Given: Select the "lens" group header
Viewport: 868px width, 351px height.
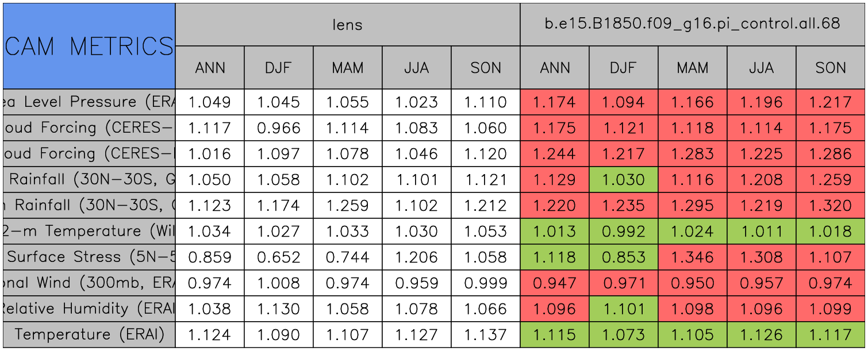Looking at the screenshot, I should click(347, 25).
